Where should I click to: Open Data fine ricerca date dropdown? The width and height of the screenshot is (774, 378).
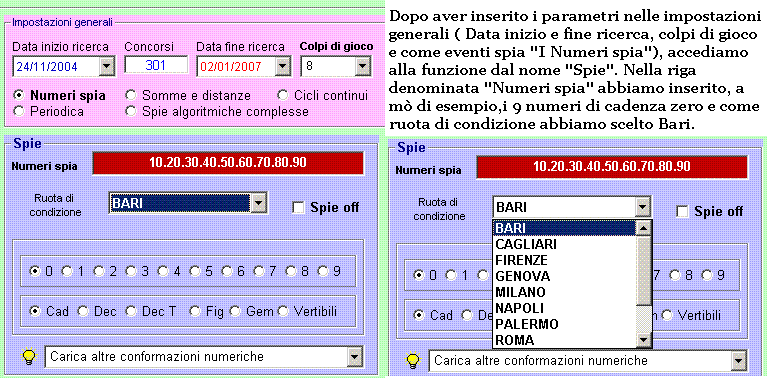coord(282,67)
